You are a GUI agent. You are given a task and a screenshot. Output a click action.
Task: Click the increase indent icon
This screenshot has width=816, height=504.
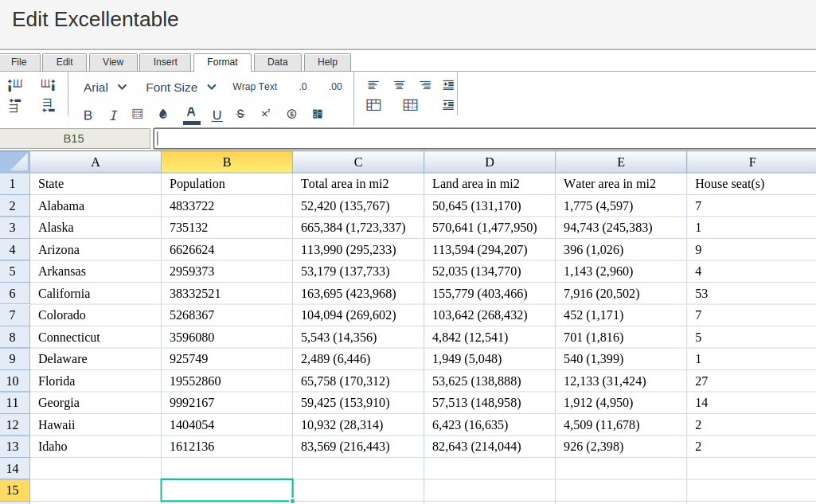[x=449, y=85]
